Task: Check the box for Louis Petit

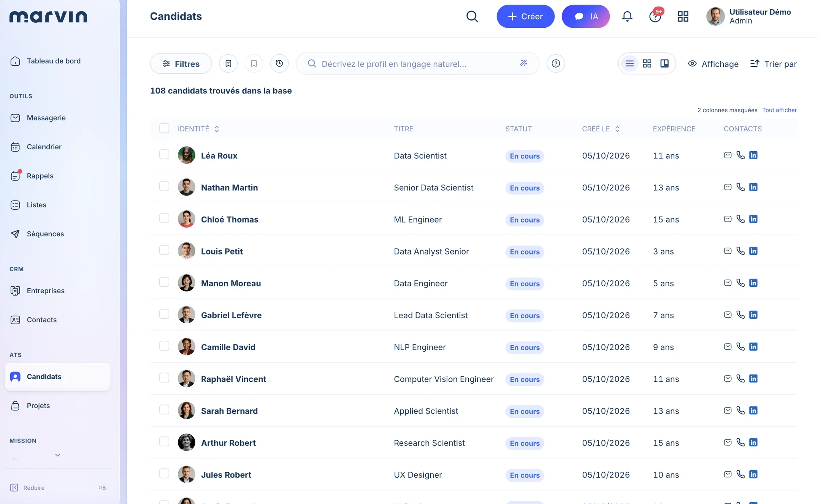Action: [x=164, y=250]
